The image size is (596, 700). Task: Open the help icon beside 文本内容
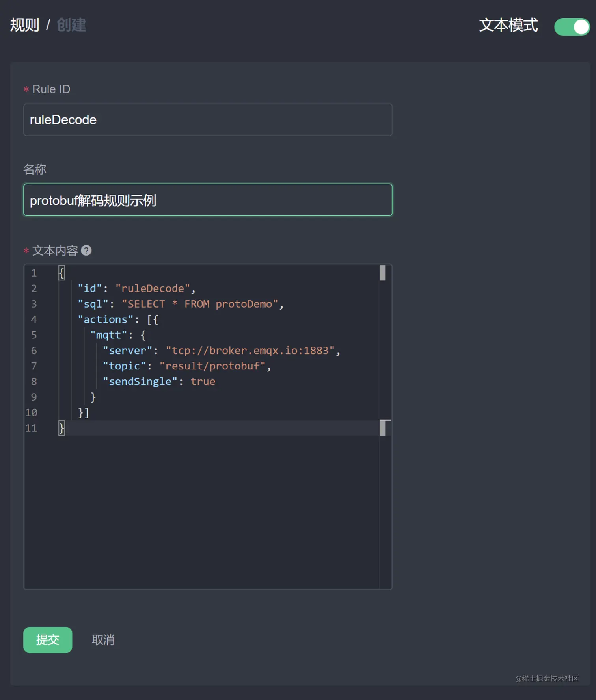click(86, 251)
